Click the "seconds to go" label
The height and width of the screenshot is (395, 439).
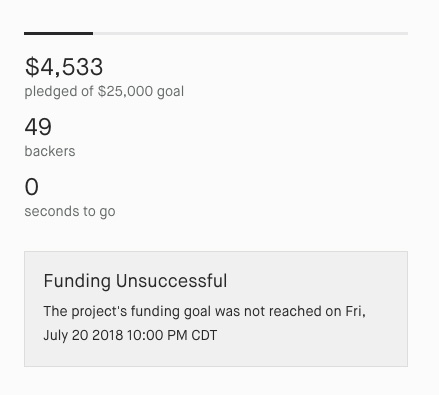pyautogui.click(x=70, y=211)
